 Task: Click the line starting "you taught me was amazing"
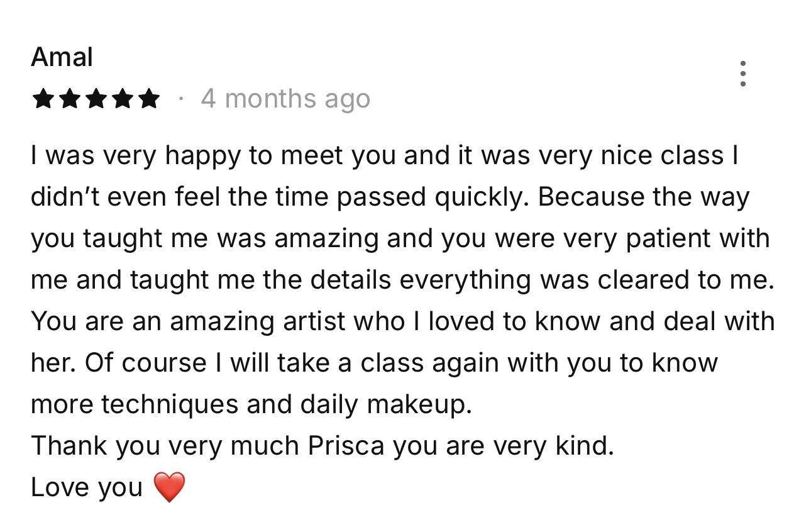400,239
